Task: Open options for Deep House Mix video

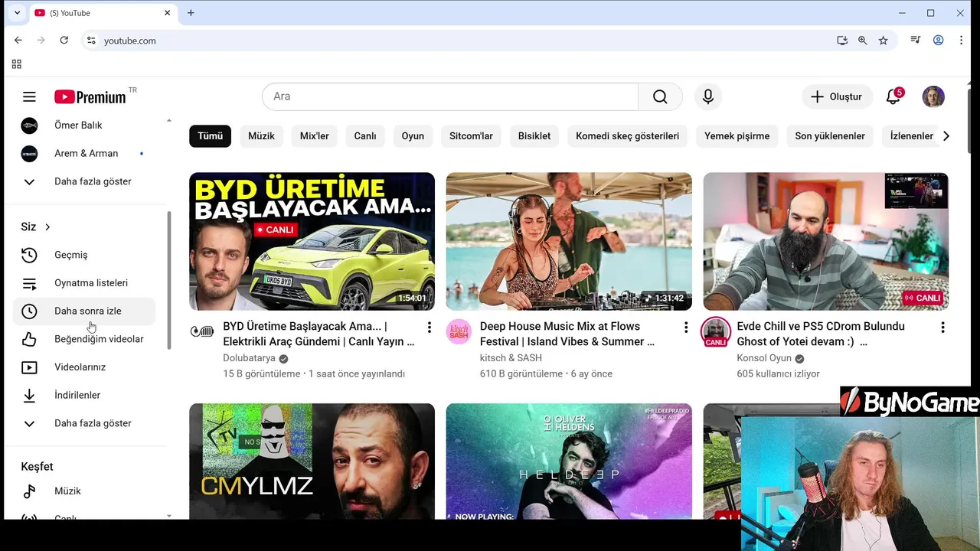Action: 686,328
